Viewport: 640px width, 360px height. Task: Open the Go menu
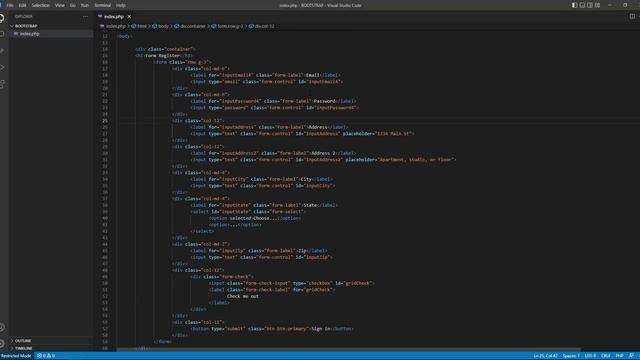(x=73, y=5)
